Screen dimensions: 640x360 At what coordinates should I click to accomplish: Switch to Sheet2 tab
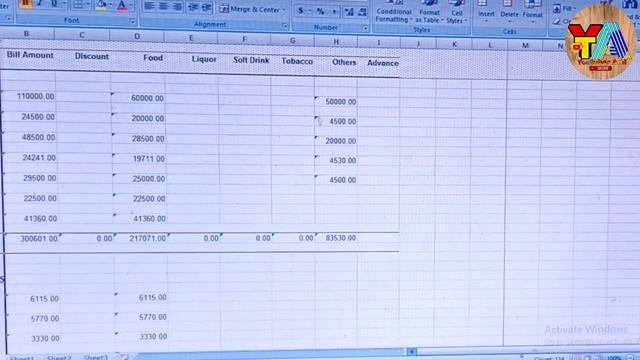pyautogui.click(x=59, y=358)
